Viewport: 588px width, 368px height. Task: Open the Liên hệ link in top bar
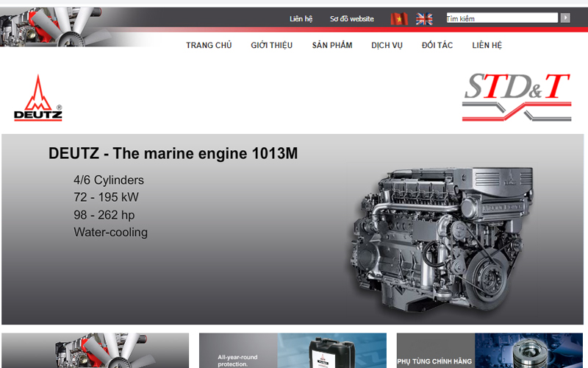(301, 19)
